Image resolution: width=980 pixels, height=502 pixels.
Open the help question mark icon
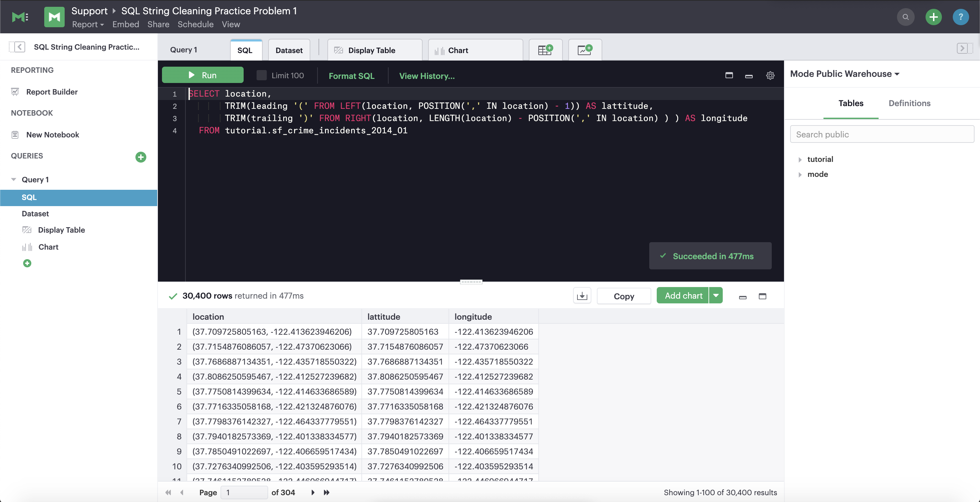[961, 17]
